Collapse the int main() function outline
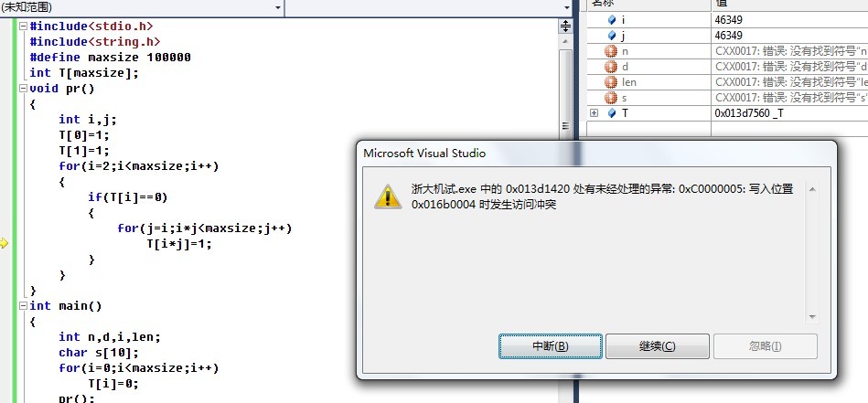 [23, 306]
